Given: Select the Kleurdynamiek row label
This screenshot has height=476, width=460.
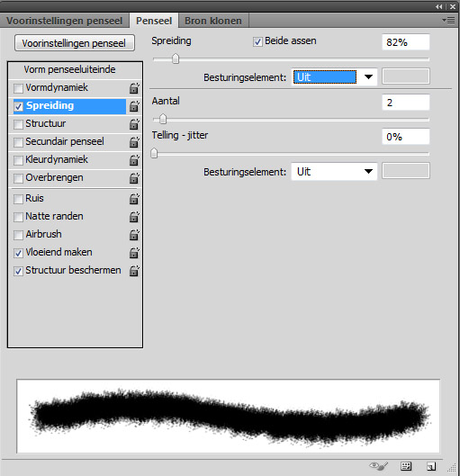Looking at the screenshot, I should point(57,159).
